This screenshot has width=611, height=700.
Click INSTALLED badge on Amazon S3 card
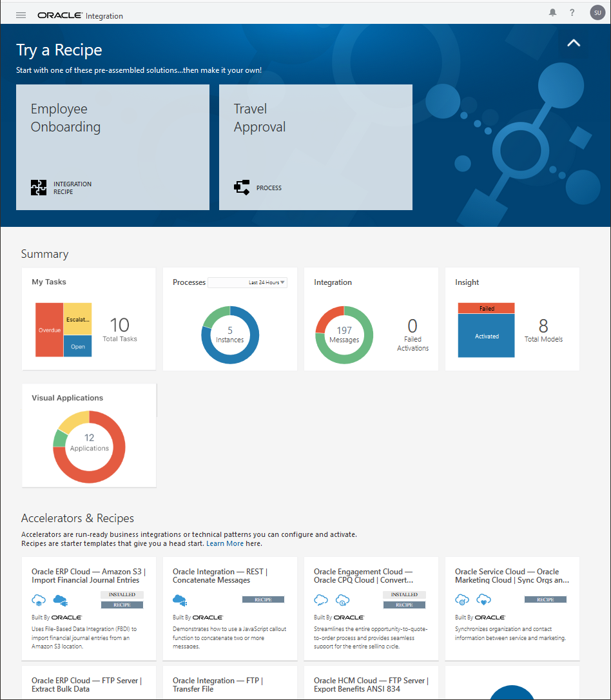122,595
